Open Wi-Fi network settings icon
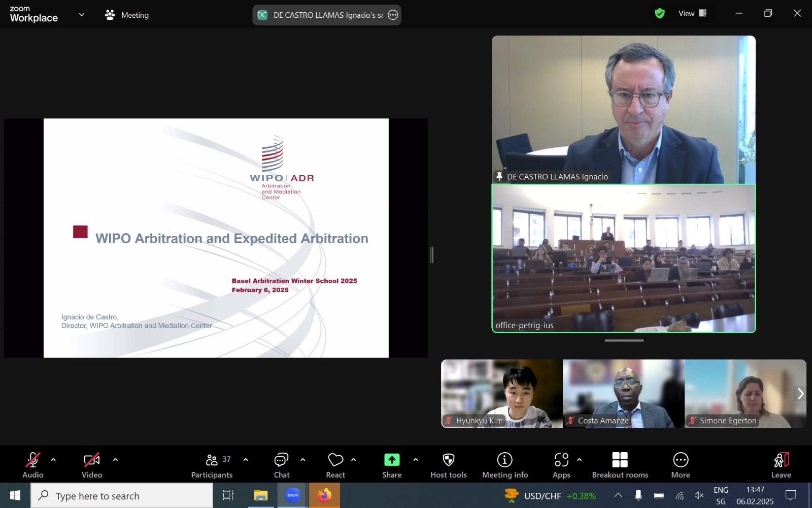The height and width of the screenshot is (508, 812). tap(680, 495)
